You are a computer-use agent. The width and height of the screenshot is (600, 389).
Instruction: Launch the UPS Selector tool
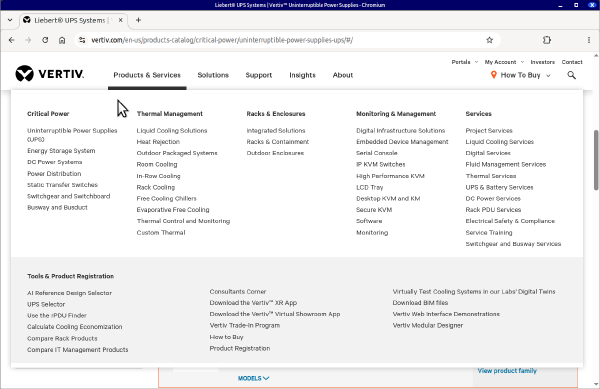point(46,304)
